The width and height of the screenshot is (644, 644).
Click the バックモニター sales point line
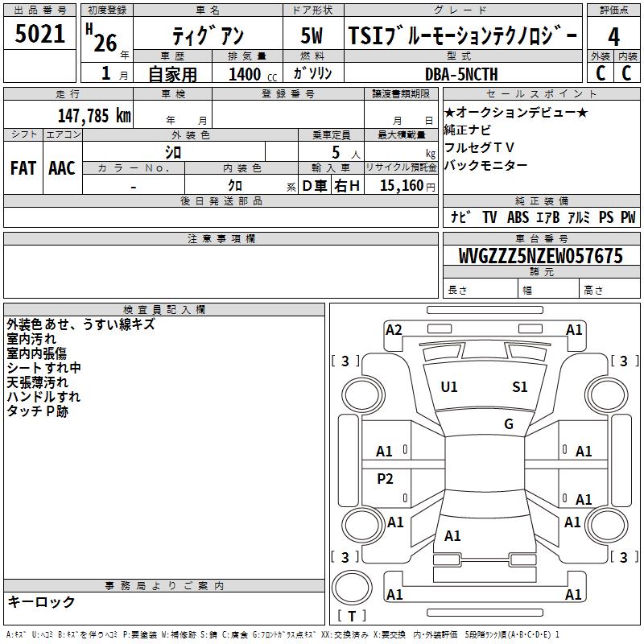pos(485,166)
